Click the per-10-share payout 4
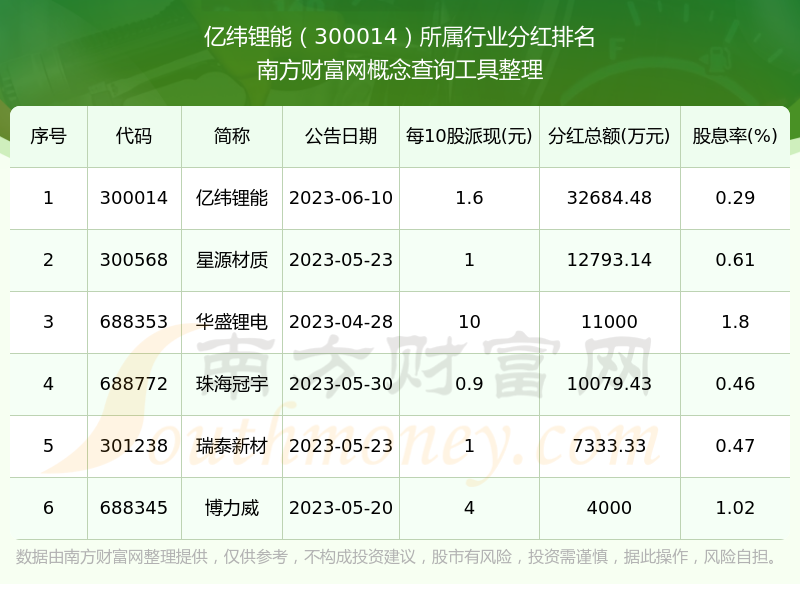This screenshot has width=800, height=606. [x=469, y=508]
